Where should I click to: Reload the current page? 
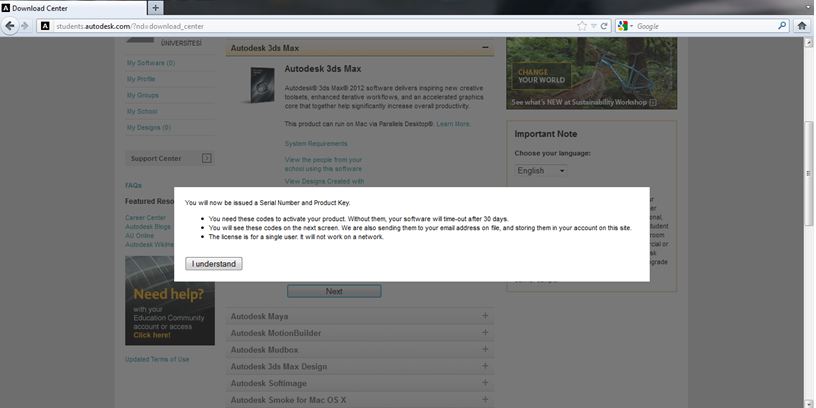604,26
